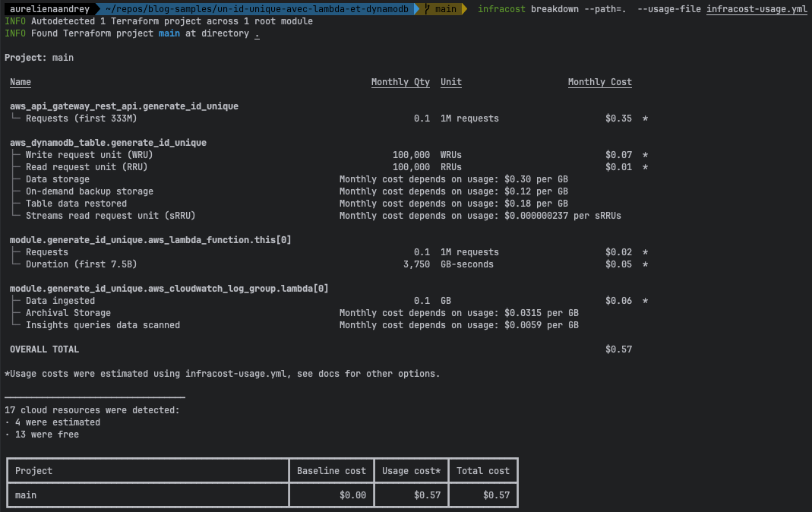Click the 3,750 GB-seconds quantity
812x512 pixels.
(x=416, y=264)
